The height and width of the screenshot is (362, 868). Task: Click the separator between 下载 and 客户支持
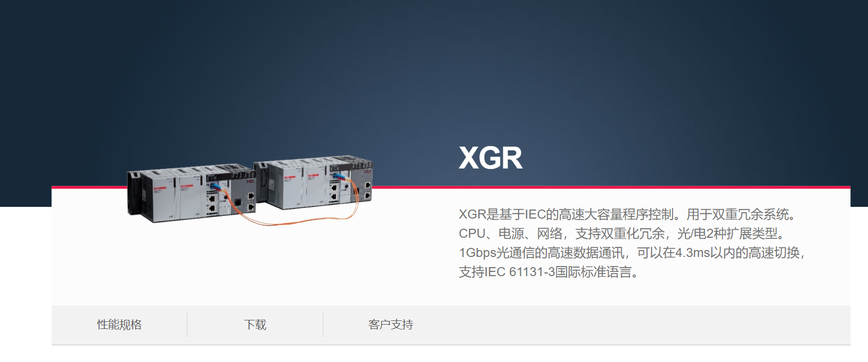click(x=323, y=325)
